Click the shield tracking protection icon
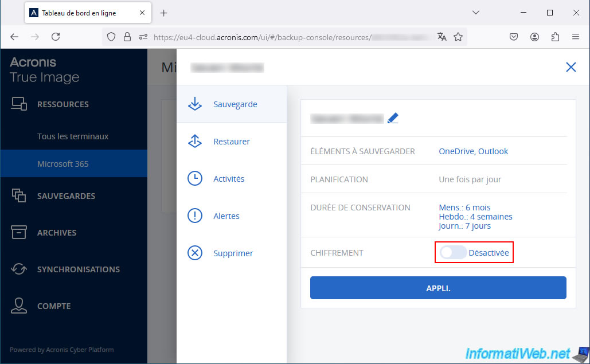 pos(111,37)
